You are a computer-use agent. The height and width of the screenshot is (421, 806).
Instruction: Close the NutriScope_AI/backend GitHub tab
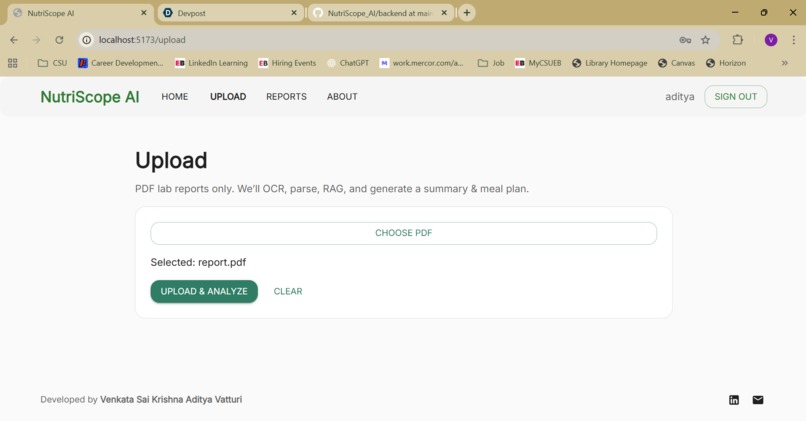pyautogui.click(x=444, y=13)
